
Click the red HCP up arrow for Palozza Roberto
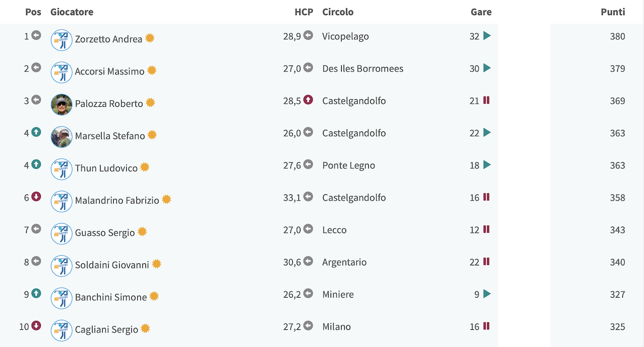(x=308, y=100)
